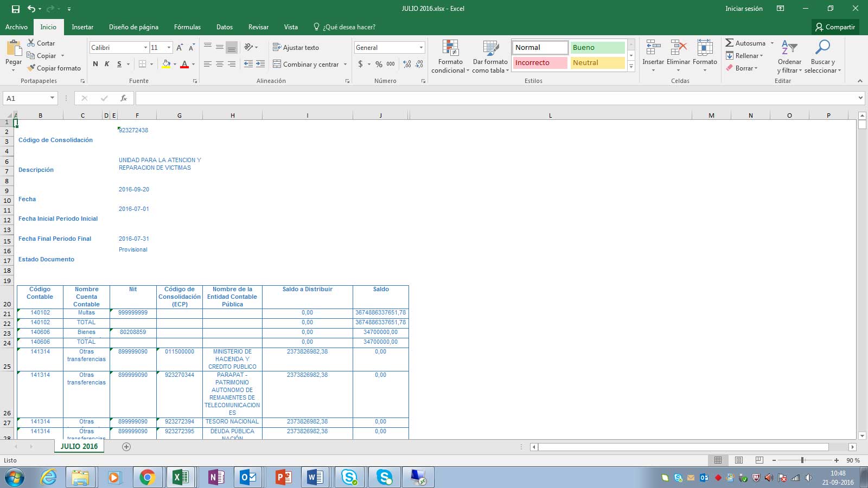Toggle italic K formatting
The width and height of the screenshot is (868, 488).
point(107,64)
